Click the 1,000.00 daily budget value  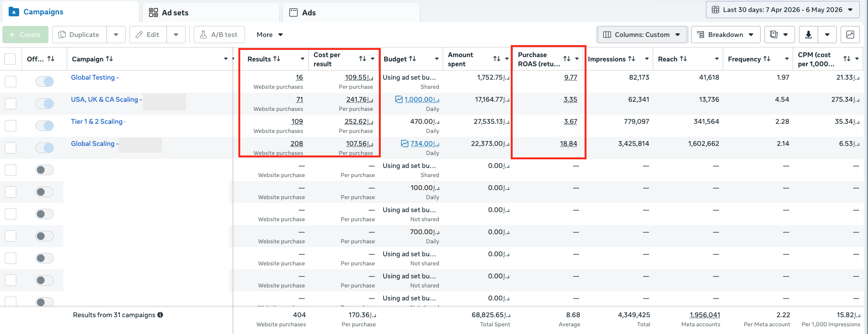click(422, 99)
